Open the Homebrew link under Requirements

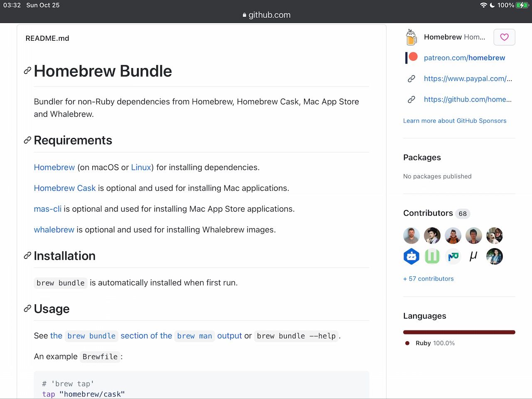click(54, 167)
